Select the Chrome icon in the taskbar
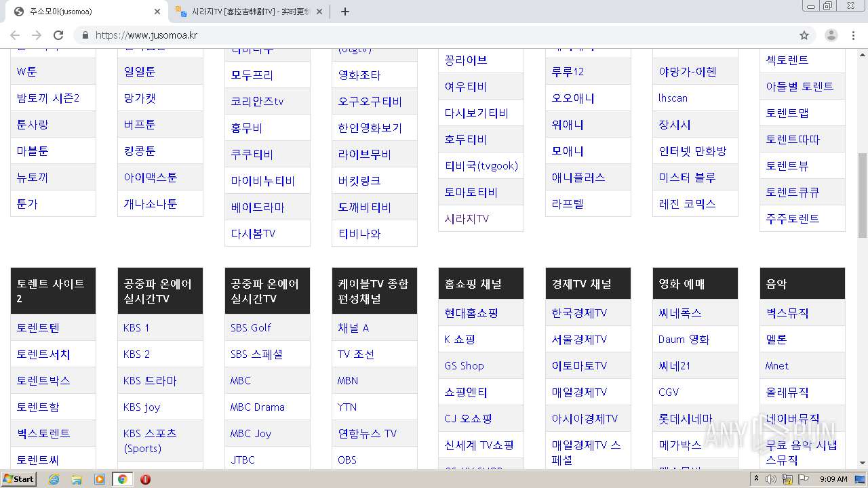This screenshot has height=488, width=868. pyautogui.click(x=122, y=479)
